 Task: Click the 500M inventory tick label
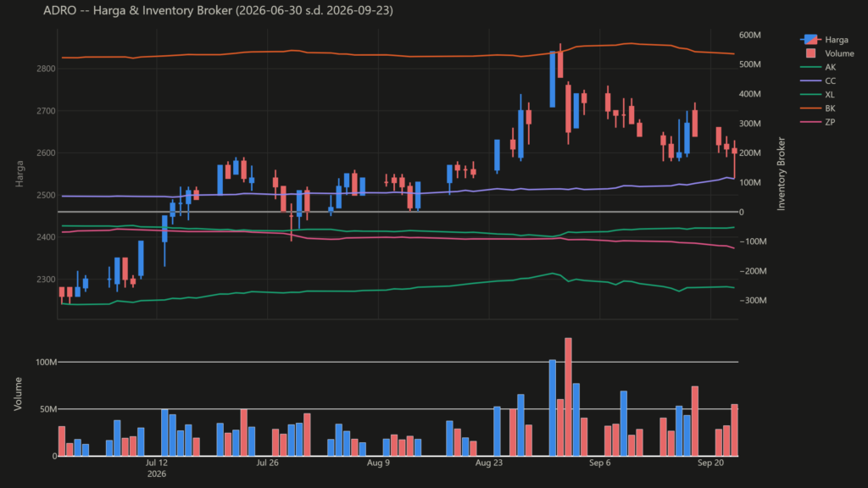point(750,64)
